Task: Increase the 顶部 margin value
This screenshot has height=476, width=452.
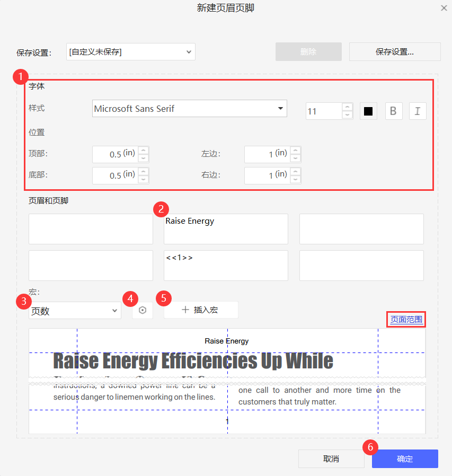Action: (143, 151)
